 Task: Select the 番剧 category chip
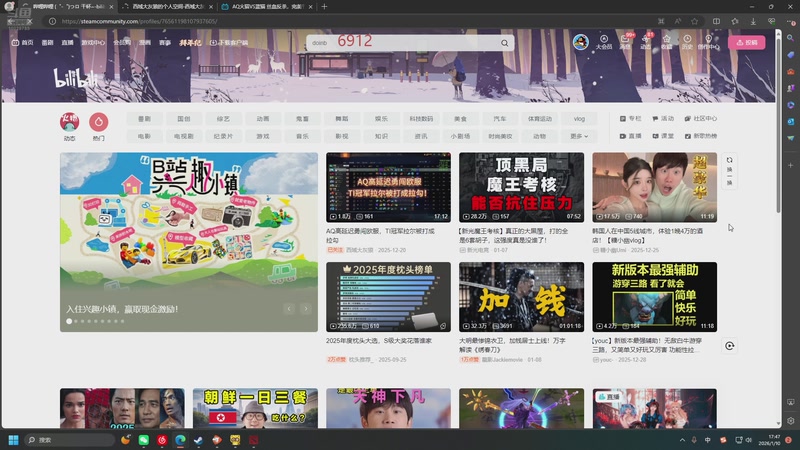144,119
